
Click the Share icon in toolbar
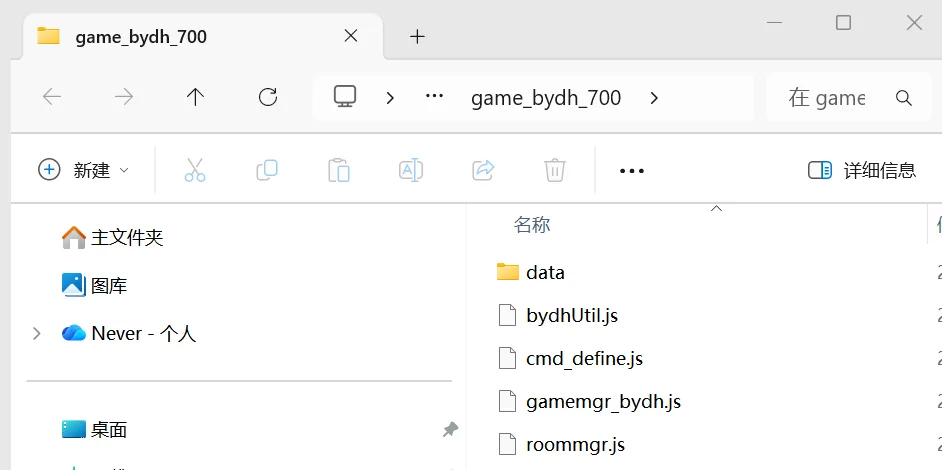(x=483, y=170)
